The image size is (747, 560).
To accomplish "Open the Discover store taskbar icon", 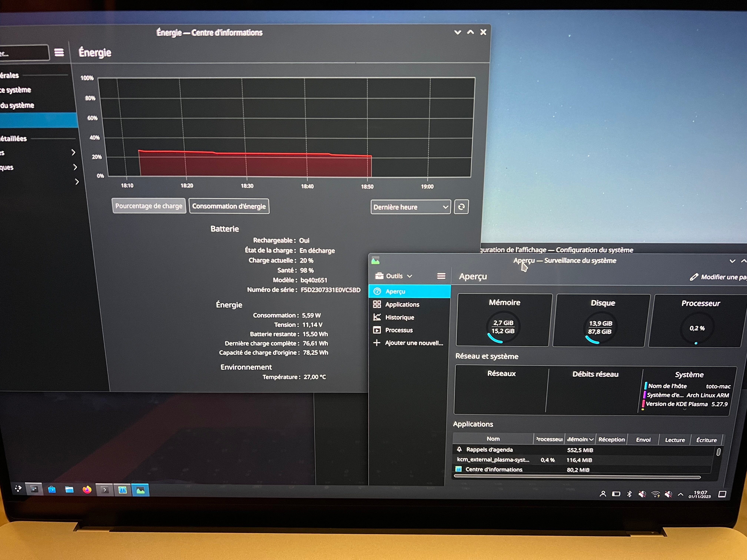I will (52, 489).
